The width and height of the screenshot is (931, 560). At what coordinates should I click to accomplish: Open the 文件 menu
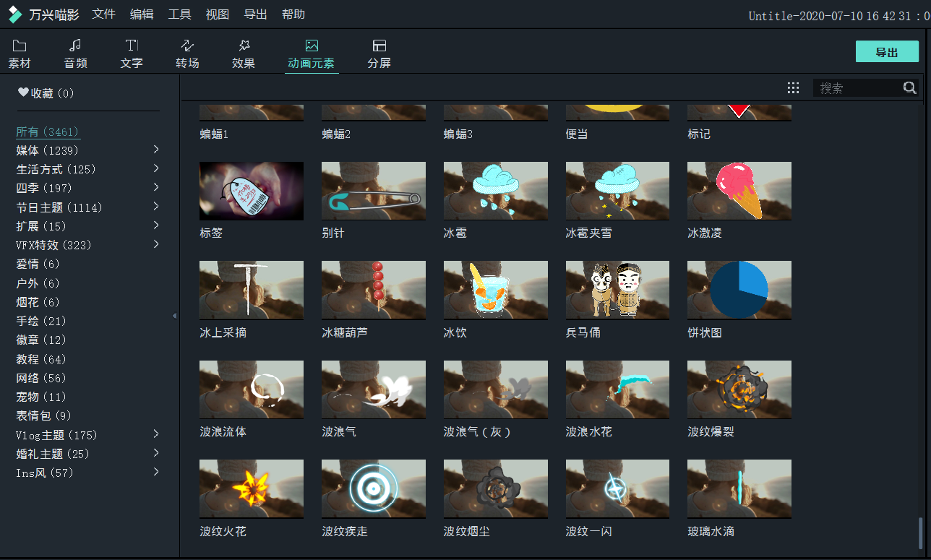pyautogui.click(x=104, y=14)
